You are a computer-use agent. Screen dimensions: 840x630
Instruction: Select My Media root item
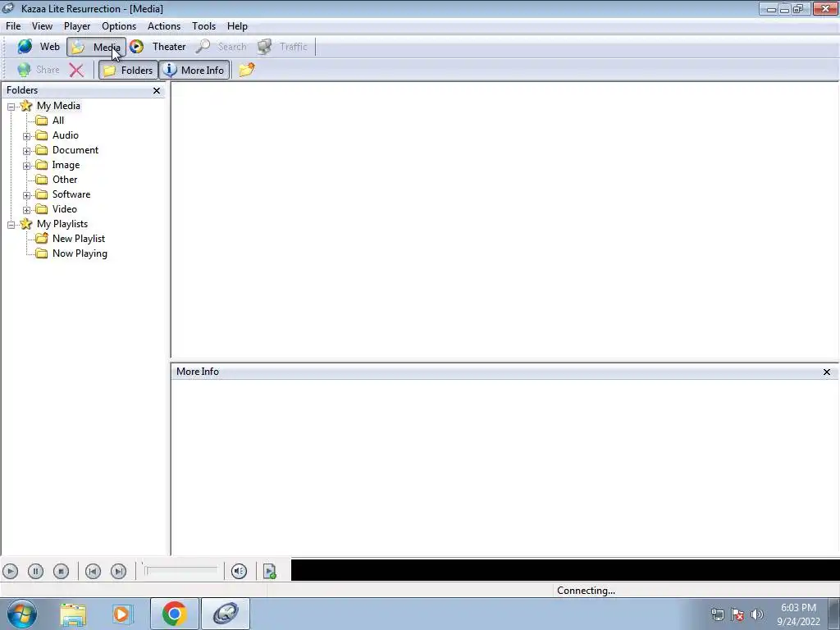(58, 106)
